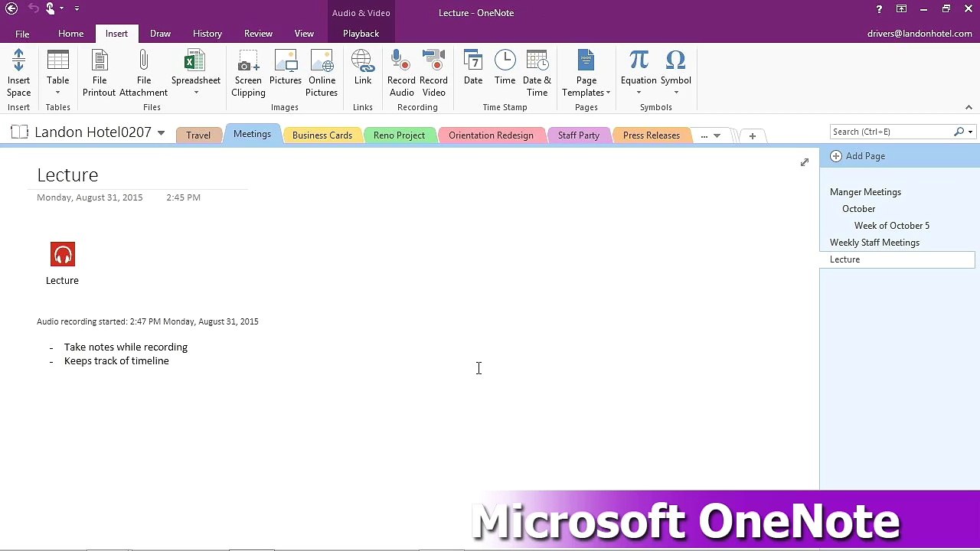
Task: Switch to the Home ribbon tab
Action: coord(70,34)
